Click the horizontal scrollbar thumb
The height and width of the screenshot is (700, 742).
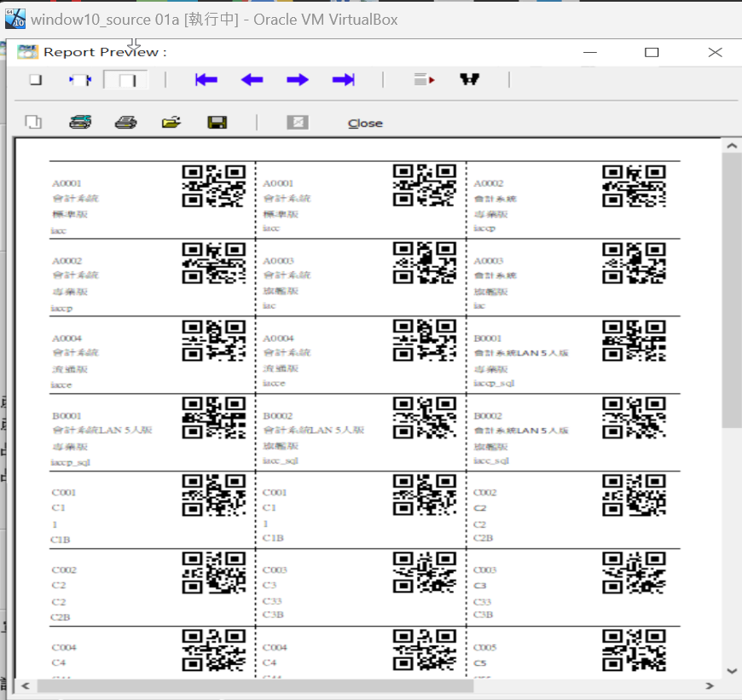coord(256,686)
